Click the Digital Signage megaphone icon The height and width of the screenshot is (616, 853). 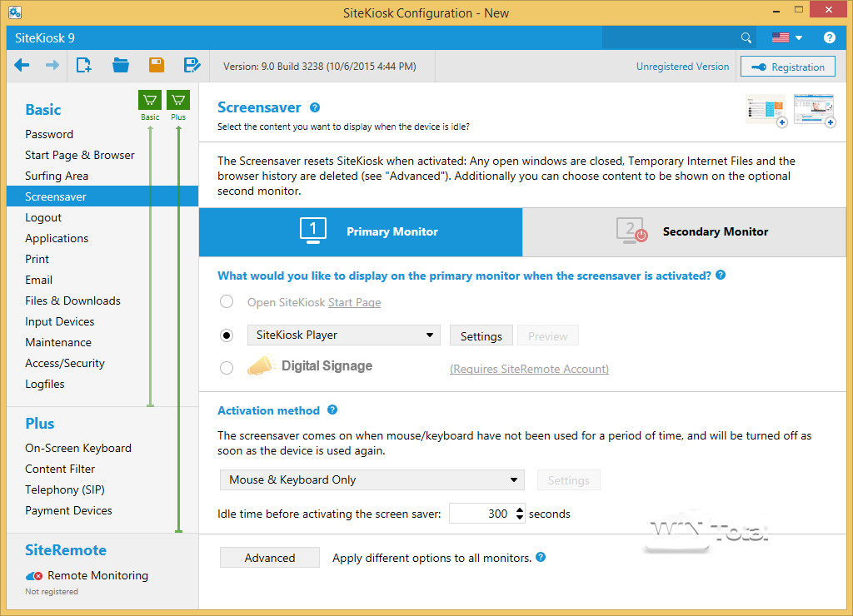pyautogui.click(x=261, y=366)
